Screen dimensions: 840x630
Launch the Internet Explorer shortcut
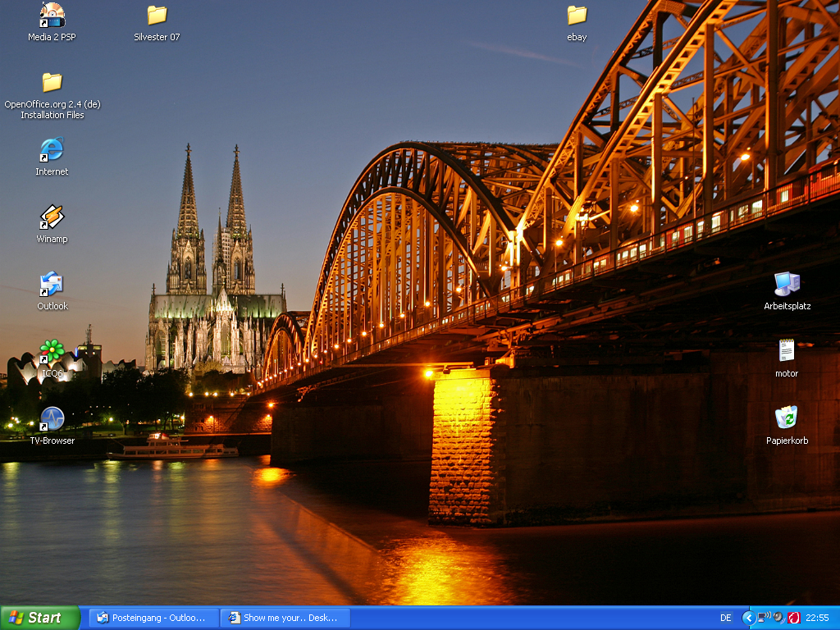[x=52, y=150]
